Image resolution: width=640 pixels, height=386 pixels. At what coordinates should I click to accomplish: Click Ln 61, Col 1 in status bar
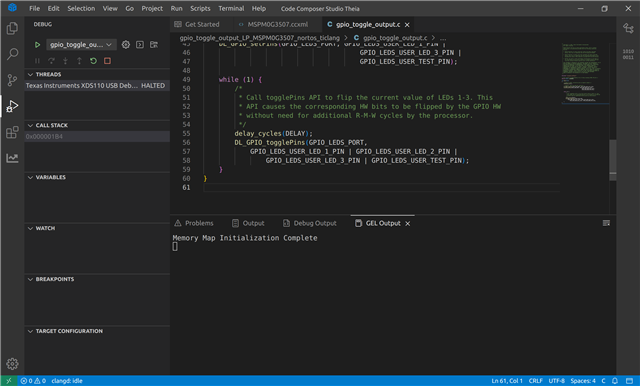click(x=507, y=381)
